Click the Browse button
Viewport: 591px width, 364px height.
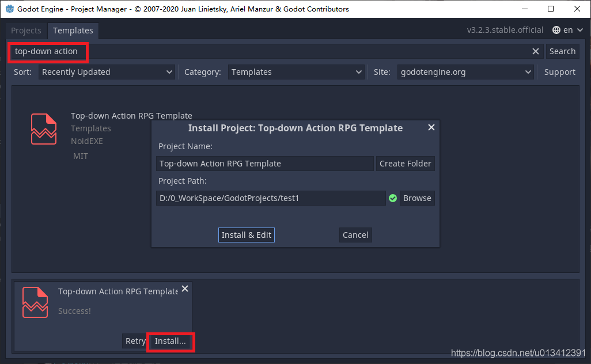(417, 198)
